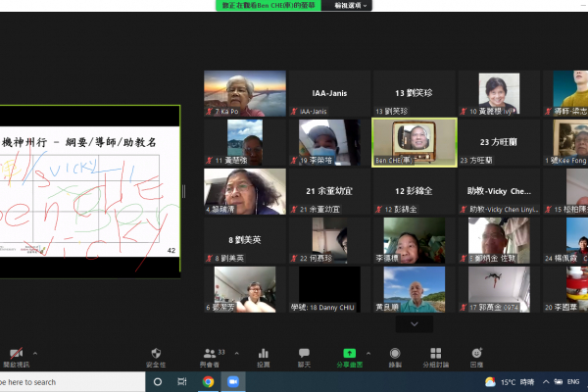Click muted mic icon on 11 黃慧玲 tile

[x=210, y=160]
